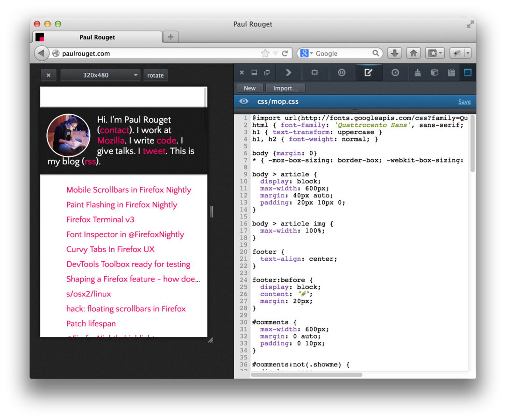Open the dropdown next to developer tools button
The height and width of the screenshot is (420, 506).
point(468,53)
